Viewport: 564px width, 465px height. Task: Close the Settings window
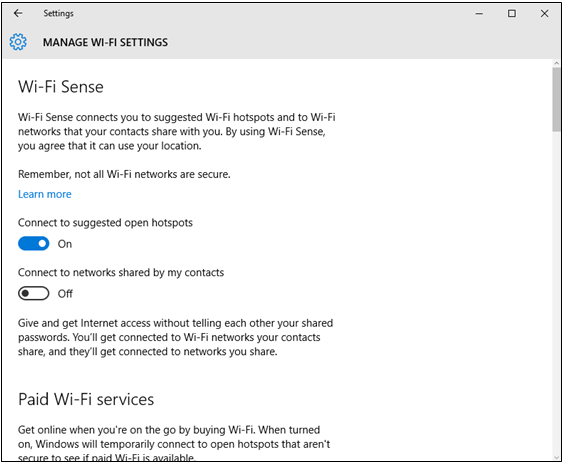[x=544, y=14]
